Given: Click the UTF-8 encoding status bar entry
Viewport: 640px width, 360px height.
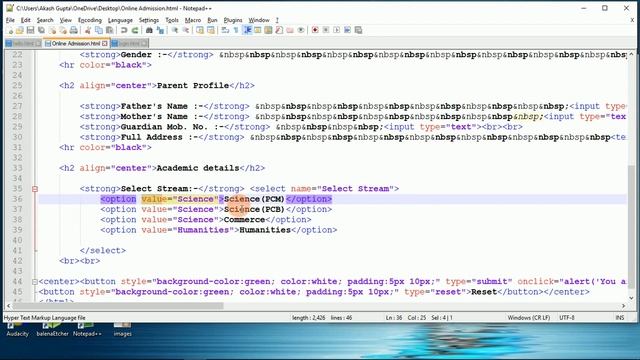Looking at the screenshot, I should pyautogui.click(x=567, y=318).
